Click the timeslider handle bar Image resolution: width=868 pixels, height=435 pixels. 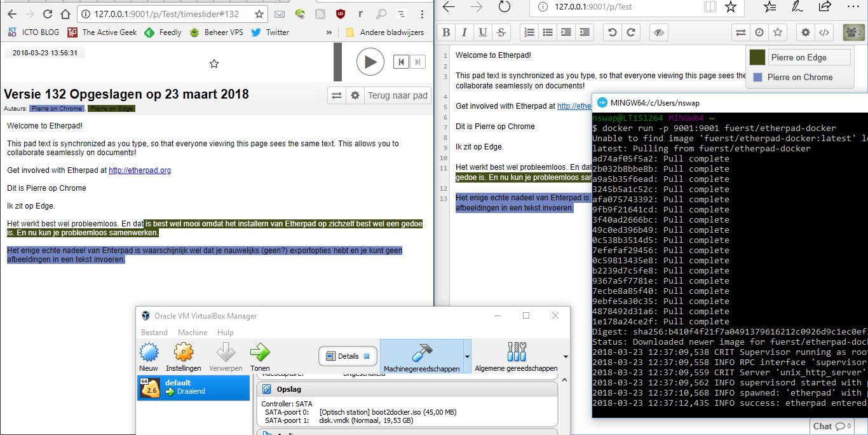coord(338,62)
